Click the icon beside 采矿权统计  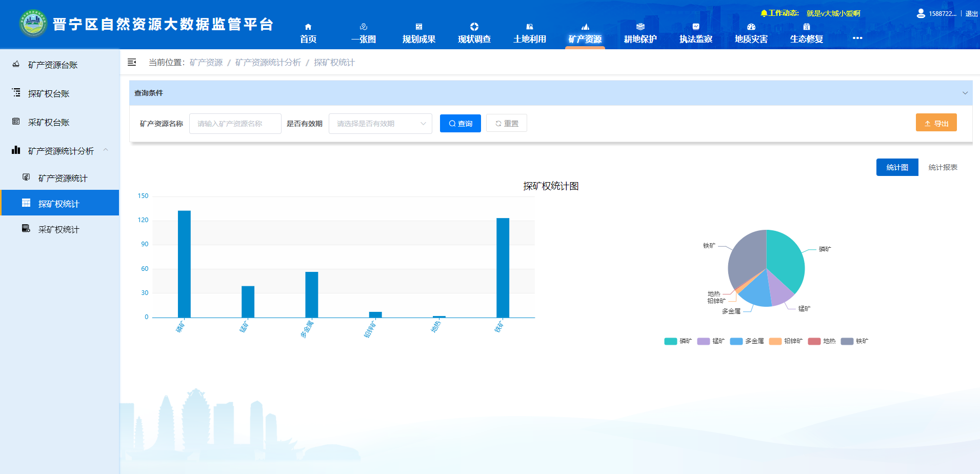coord(26,229)
